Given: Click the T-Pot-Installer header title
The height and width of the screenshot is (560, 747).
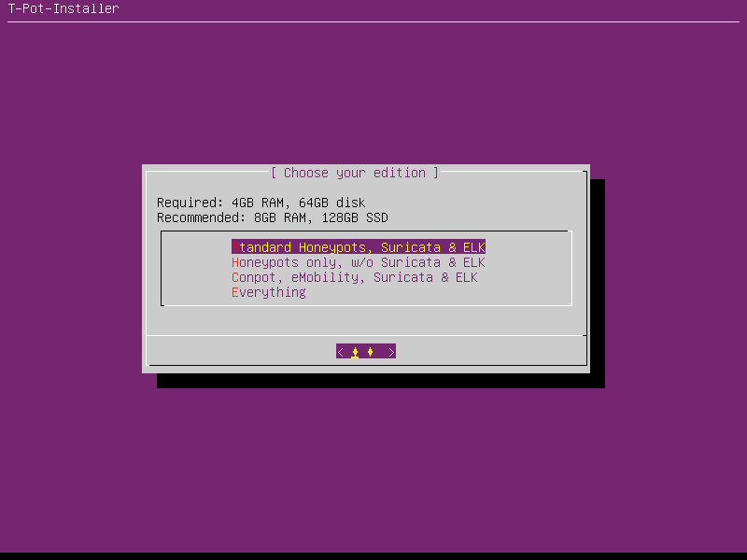Looking at the screenshot, I should pyautogui.click(x=63, y=8).
